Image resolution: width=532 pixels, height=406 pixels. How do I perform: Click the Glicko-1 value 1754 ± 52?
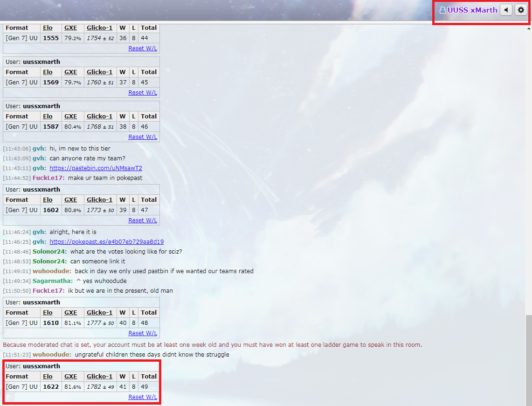(x=100, y=38)
